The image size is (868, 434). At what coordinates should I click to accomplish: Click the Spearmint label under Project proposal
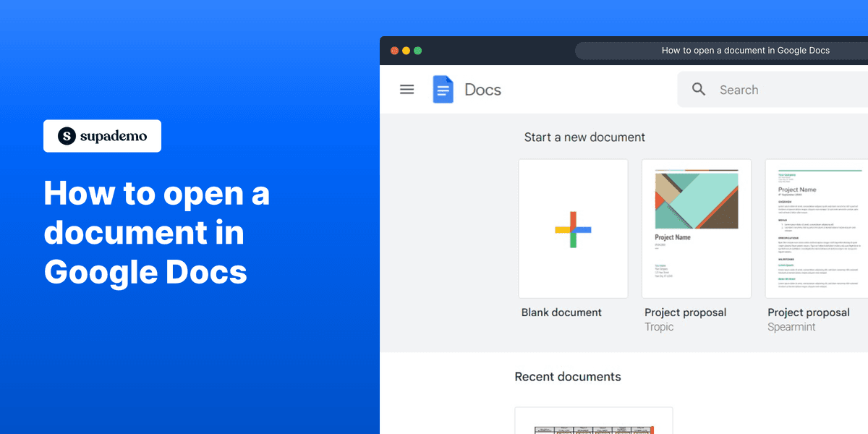tap(791, 326)
